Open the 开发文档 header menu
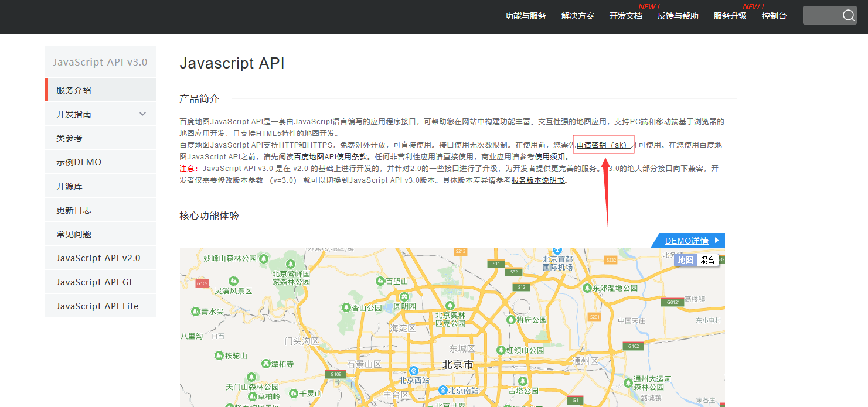 (x=626, y=16)
